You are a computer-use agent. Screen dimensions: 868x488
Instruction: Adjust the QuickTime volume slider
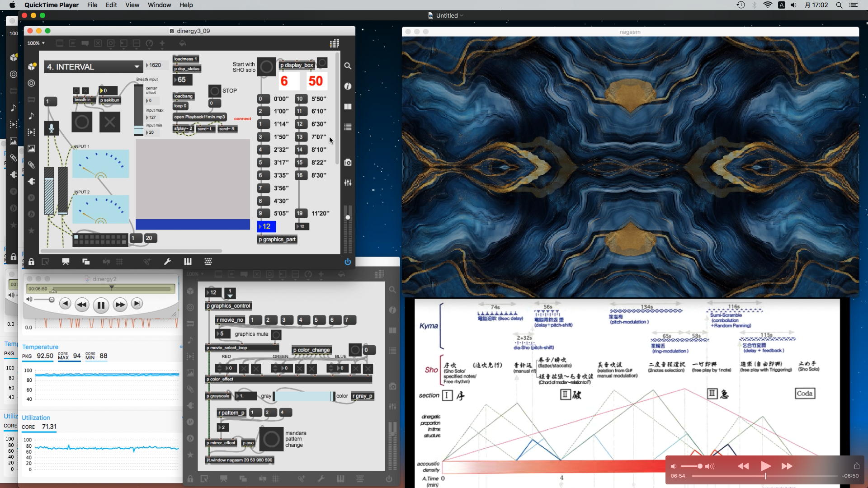[x=699, y=466]
